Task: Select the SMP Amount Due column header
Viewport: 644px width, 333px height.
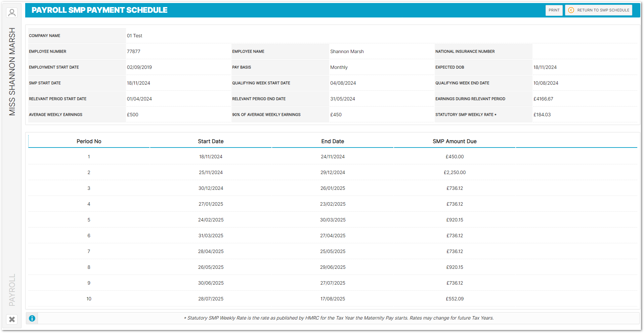Action: [x=454, y=141]
